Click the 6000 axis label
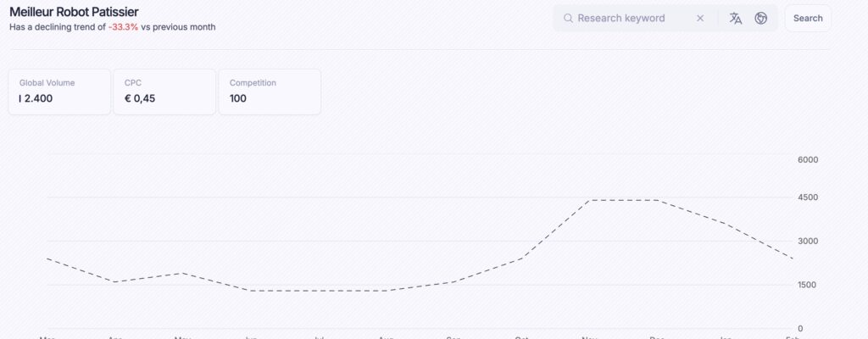868x339 pixels. pos(808,159)
